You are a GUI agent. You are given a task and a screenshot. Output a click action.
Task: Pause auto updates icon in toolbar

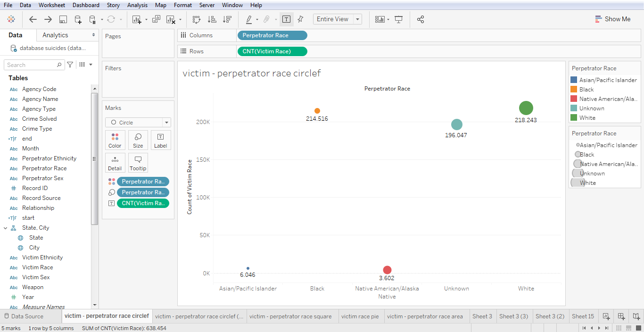point(92,19)
